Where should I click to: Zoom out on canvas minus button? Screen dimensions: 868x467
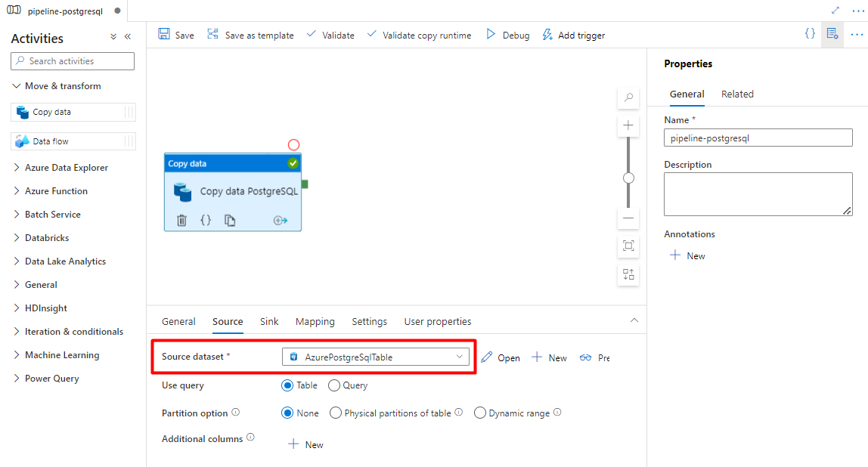[x=628, y=218]
